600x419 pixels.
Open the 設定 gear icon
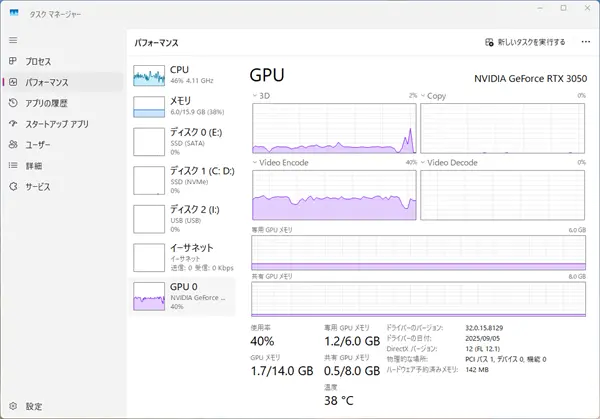[13, 406]
